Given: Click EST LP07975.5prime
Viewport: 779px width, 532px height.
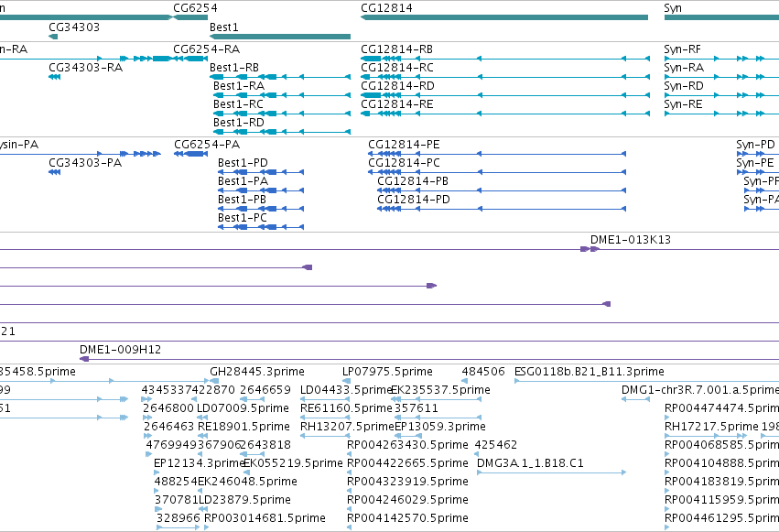Looking at the screenshot, I should point(387,372).
